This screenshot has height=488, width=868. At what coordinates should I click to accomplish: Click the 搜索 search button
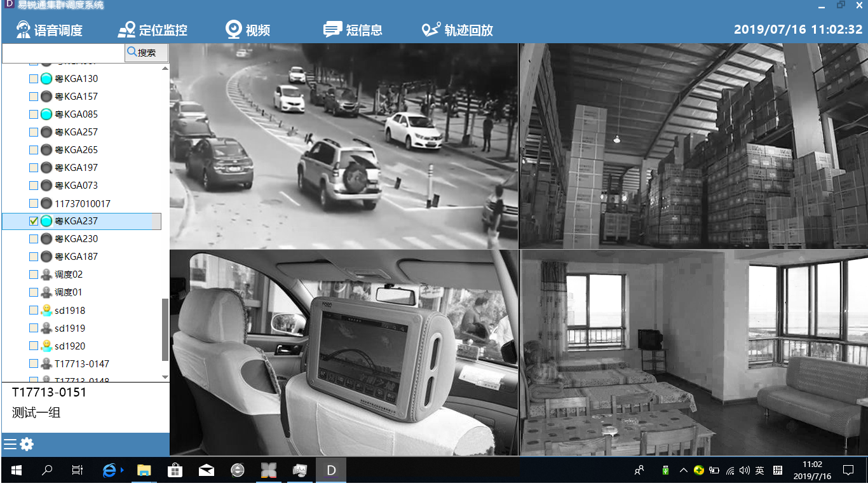coord(146,53)
